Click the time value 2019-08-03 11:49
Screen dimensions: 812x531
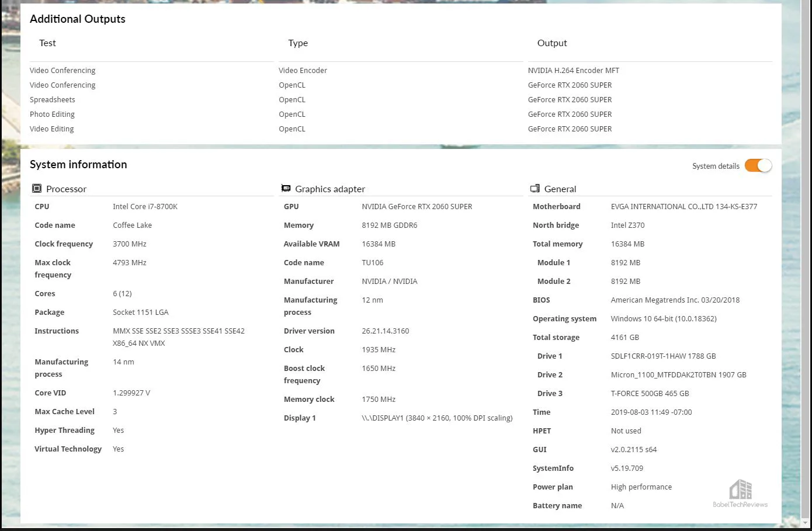coord(651,412)
